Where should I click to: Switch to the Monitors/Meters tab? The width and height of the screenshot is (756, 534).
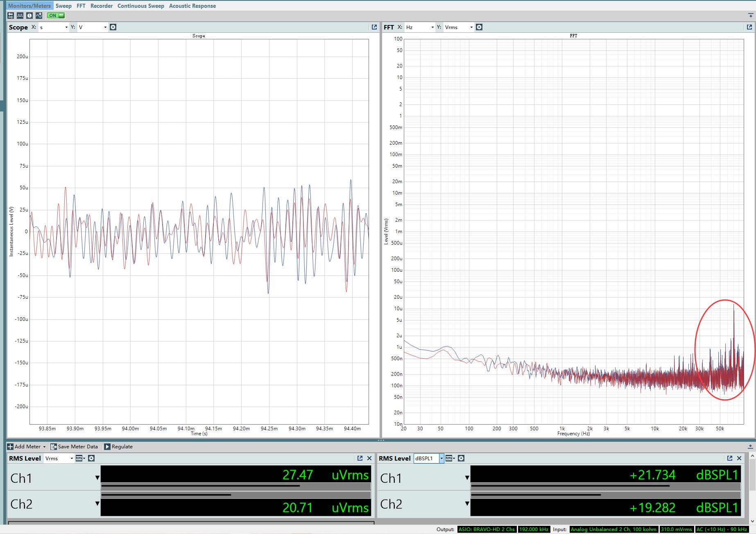coord(29,6)
